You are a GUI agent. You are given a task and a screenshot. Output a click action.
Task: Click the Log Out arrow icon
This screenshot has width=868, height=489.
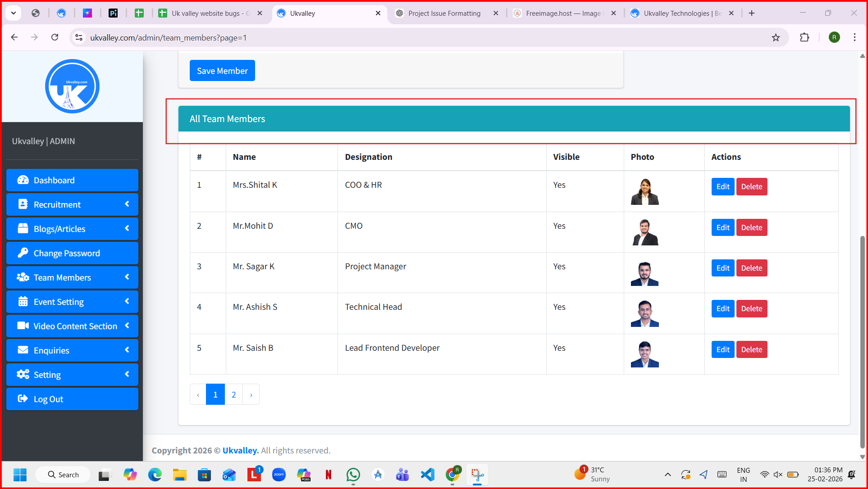23,399
